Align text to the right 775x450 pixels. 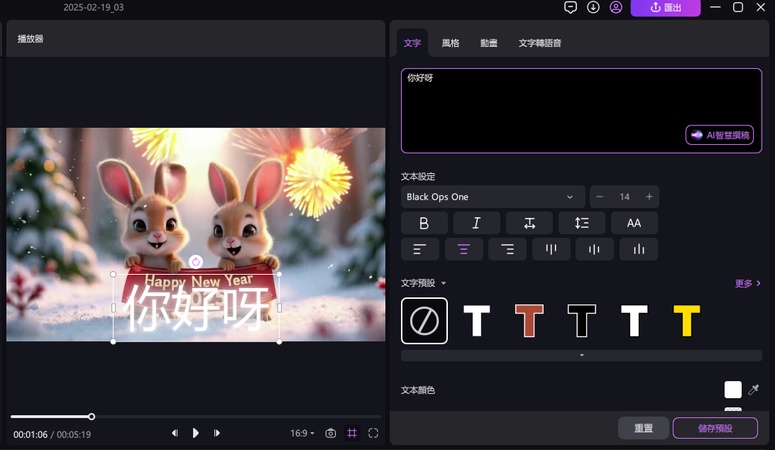(x=507, y=249)
